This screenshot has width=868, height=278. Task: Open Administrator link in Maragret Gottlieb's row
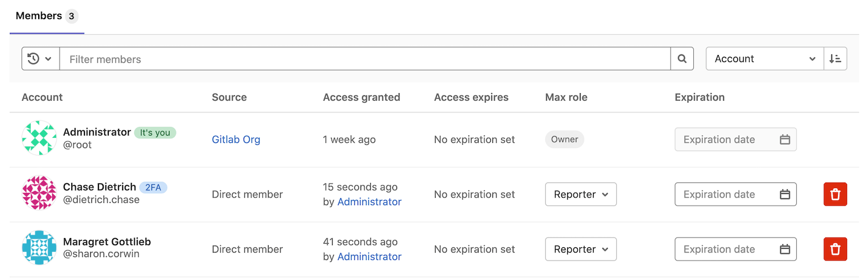coord(369,257)
